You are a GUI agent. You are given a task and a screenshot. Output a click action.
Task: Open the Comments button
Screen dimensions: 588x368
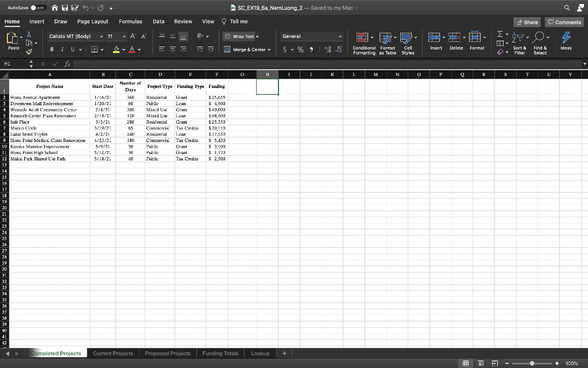564,22
